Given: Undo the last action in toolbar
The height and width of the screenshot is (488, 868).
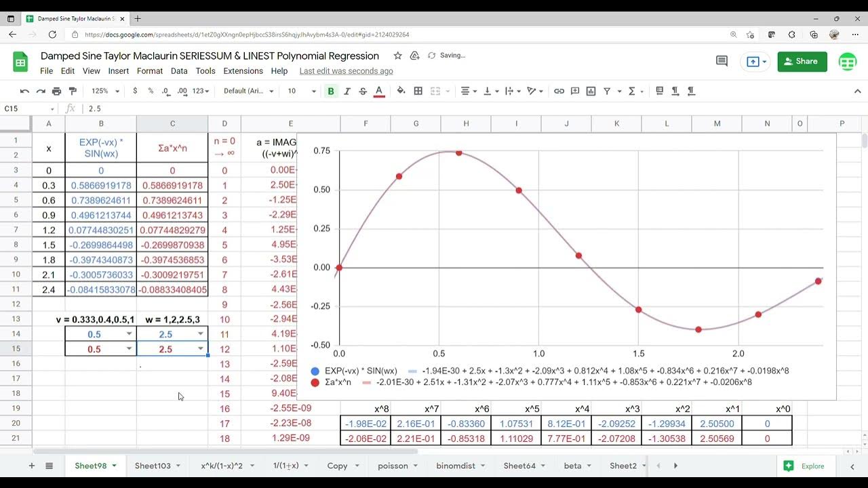Looking at the screenshot, I should tap(24, 91).
